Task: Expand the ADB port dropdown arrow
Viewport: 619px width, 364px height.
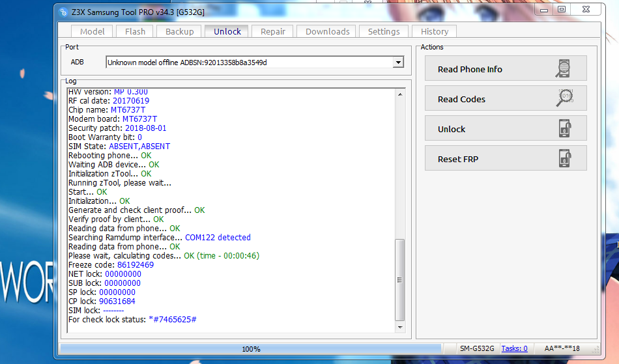Action: point(398,63)
